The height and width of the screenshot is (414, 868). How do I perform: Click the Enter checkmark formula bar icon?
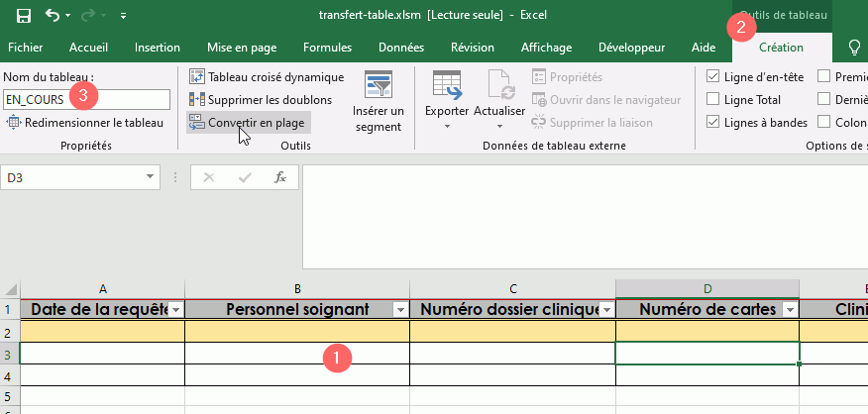pos(244,177)
